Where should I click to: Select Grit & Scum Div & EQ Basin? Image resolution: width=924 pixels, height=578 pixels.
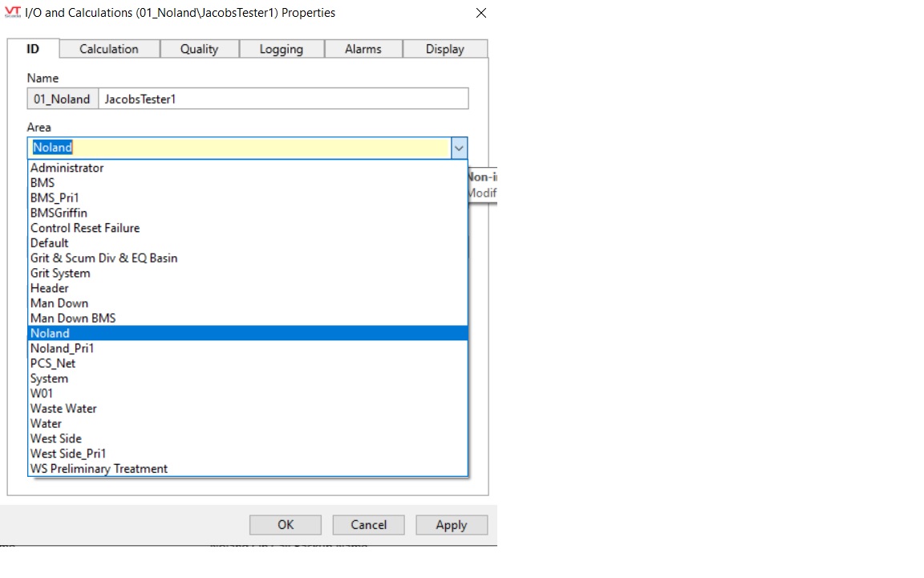[104, 258]
